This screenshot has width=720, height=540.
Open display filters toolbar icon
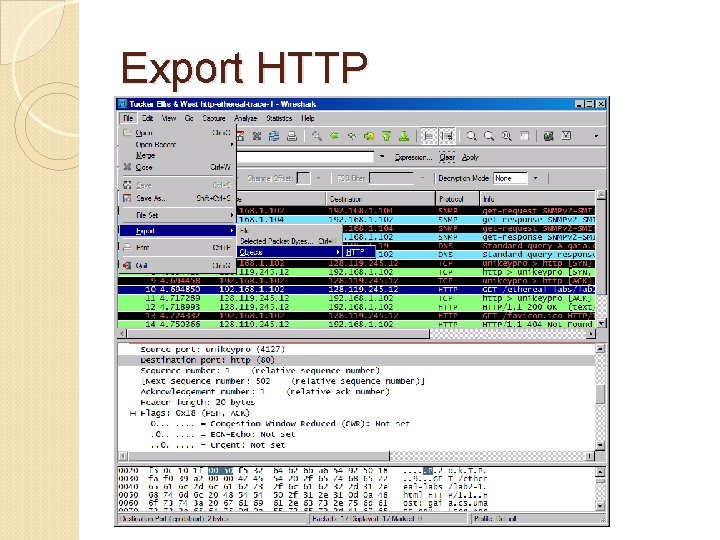pyautogui.click(x=566, y=136)
